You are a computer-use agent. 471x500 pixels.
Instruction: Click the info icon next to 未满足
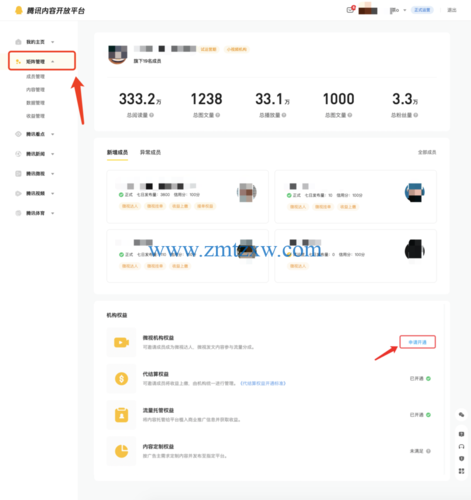pyautogui.click(x=428, y=451)
